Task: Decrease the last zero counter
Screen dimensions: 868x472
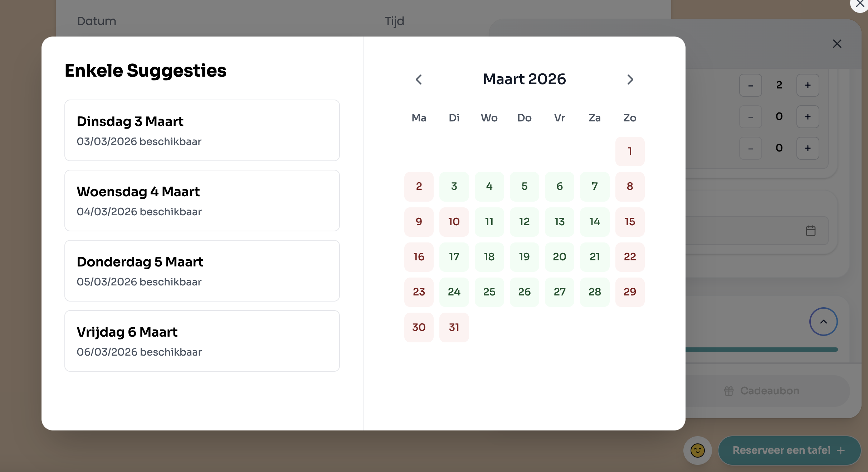Action: coord(750,148)
